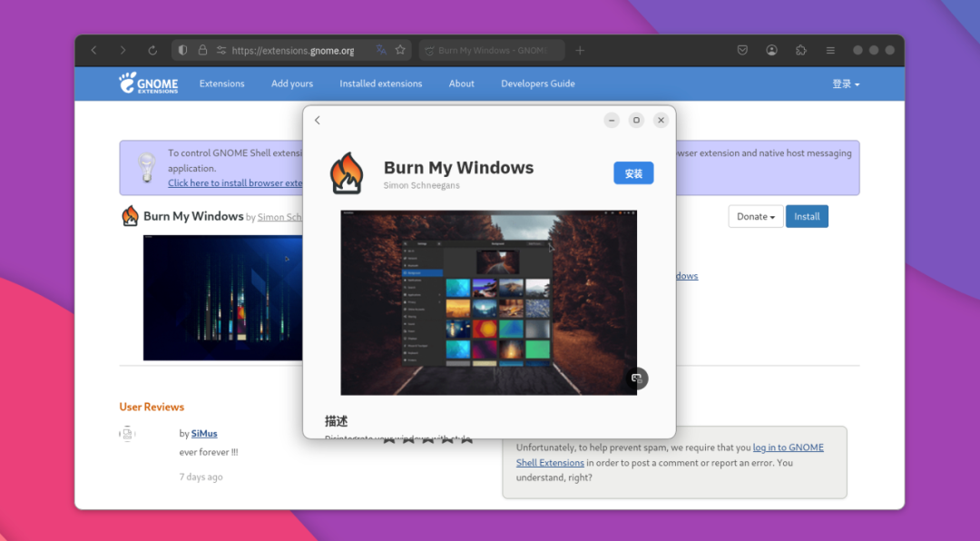Go forward with the browser forward arrow

pyautogui.click(x=123, y=50)
